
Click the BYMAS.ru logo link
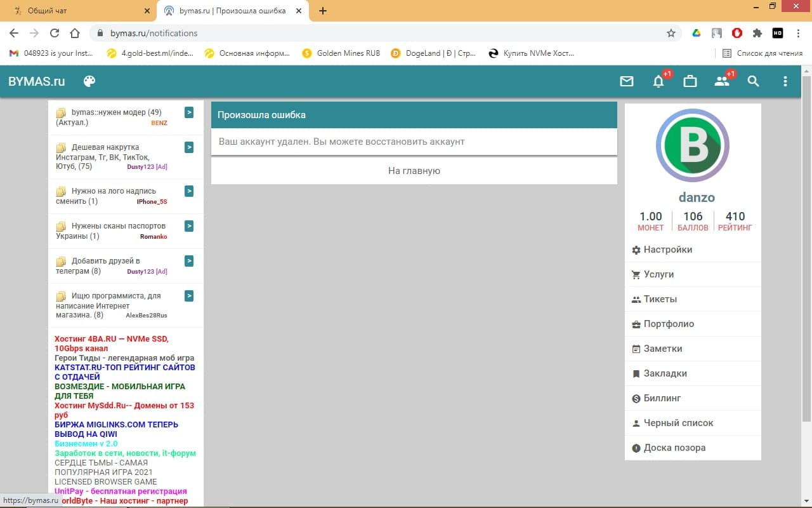(x=37, y=81)
